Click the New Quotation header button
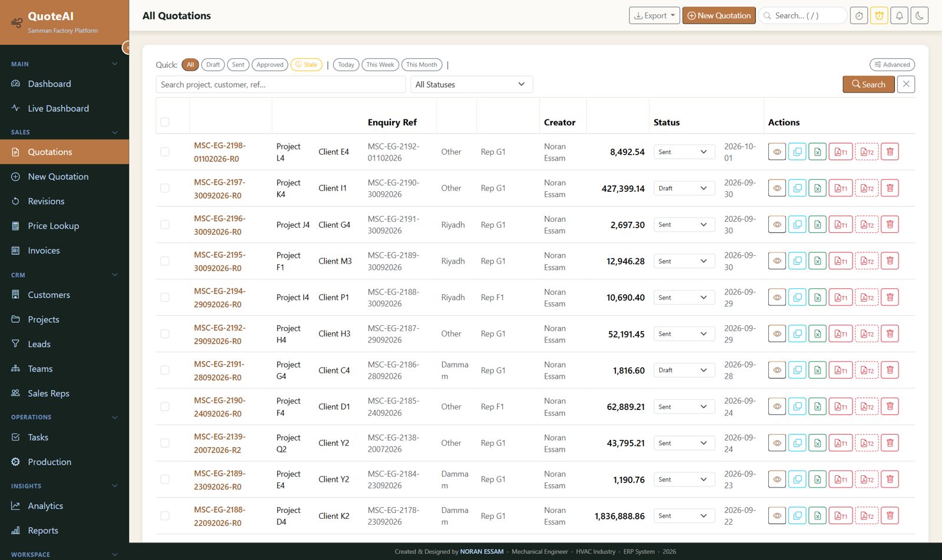Image resolution: width=942 pixels, height=560 pixels. (719, 16)
